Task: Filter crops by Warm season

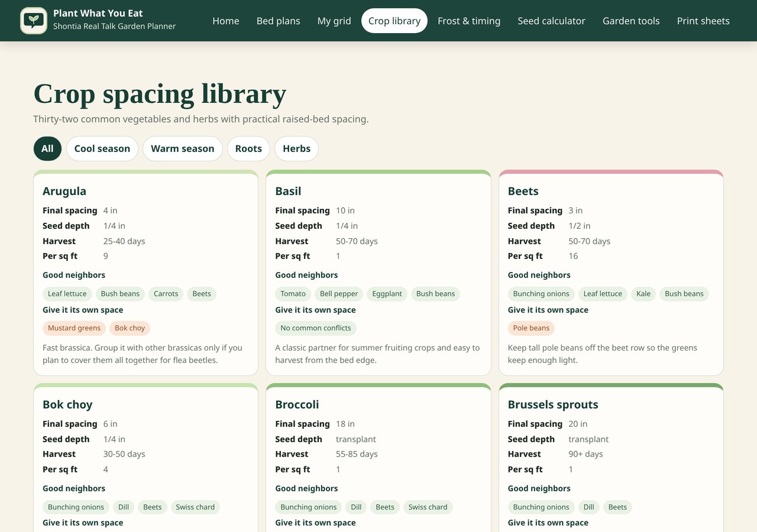Action: tap(183, 148)
